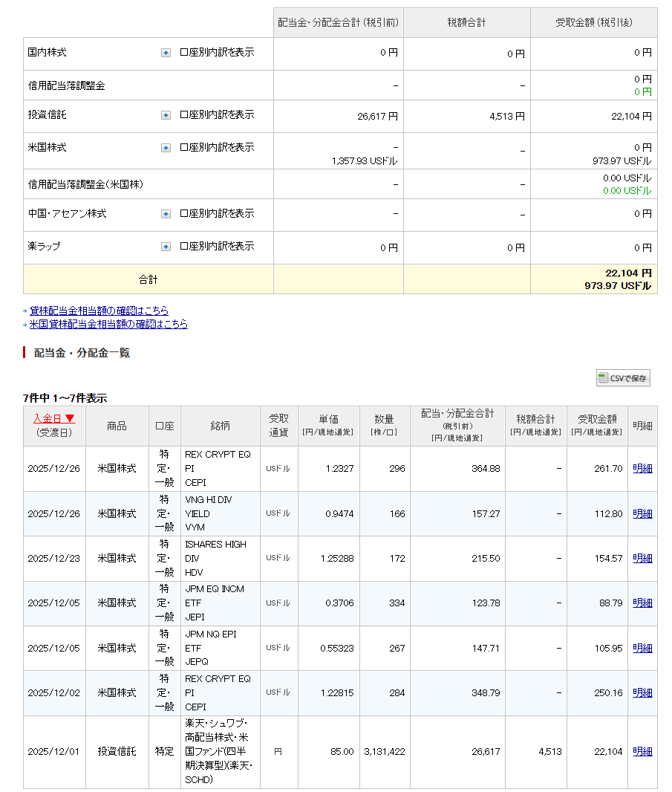Click 口座別内訳を表示 text in the 楽ラップ row
The height and width of the screenshot is (792, 672).
click(217, 247)
